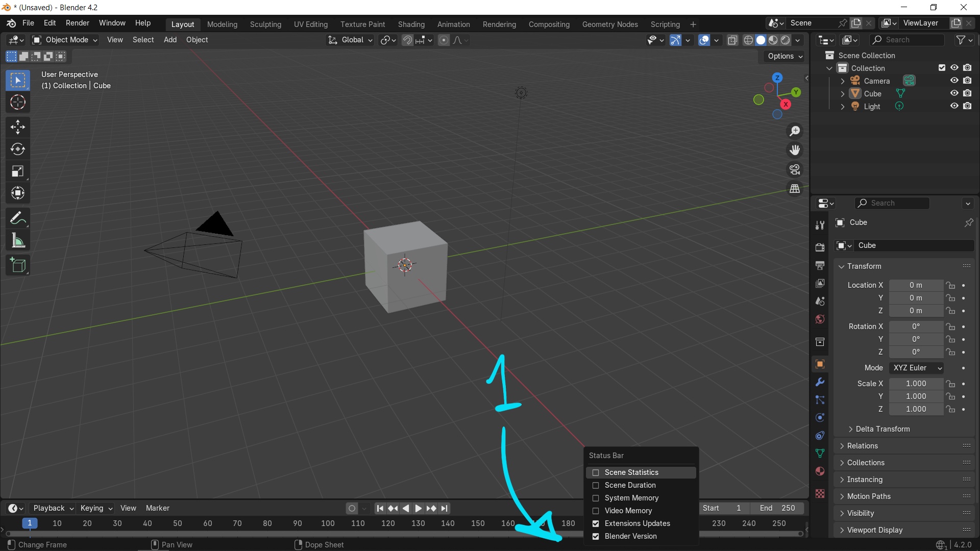980x551 pixels.
Task: Select the Rotate tool
Action: pyautogui.click(x=18, y=149)
